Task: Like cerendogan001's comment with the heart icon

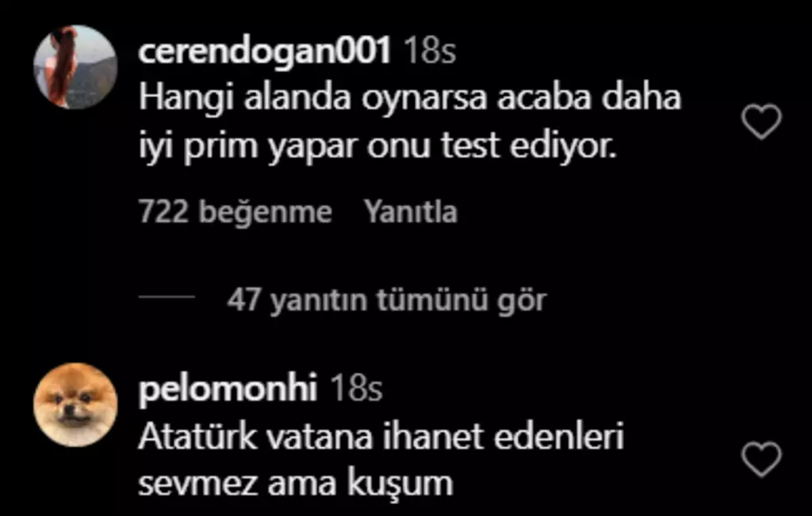Action: tap(761, 121)
